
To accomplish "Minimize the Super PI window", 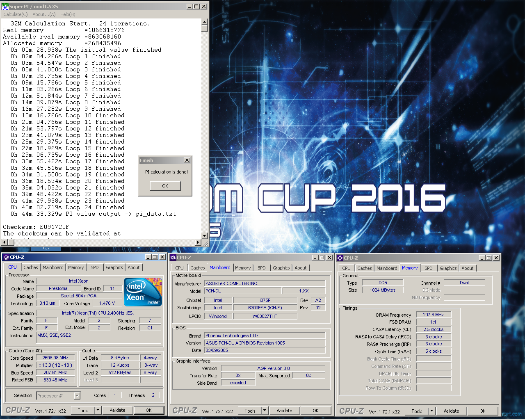I will coord(189,7).
